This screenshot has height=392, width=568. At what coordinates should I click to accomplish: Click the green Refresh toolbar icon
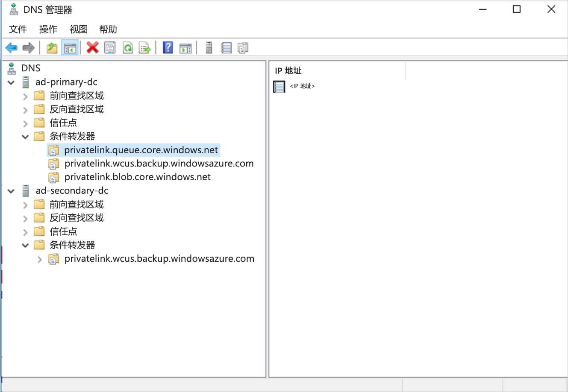pos(127,48)
